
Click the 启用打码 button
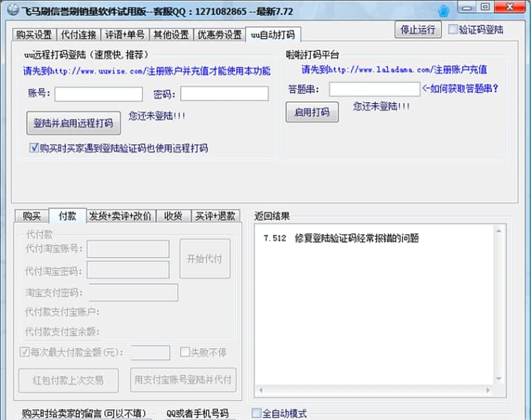pos(312,112)
